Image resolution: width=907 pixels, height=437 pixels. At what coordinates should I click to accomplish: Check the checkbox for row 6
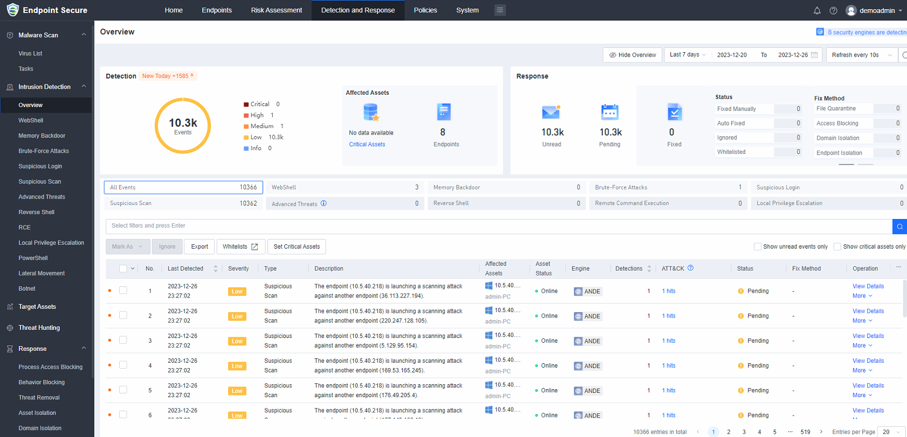click(x=123, y=415)
